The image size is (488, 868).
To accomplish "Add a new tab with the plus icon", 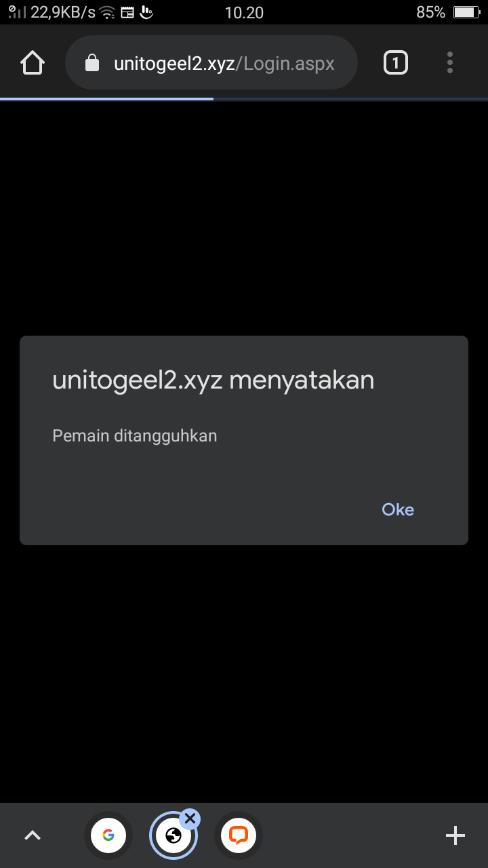I will click(455, 835).
